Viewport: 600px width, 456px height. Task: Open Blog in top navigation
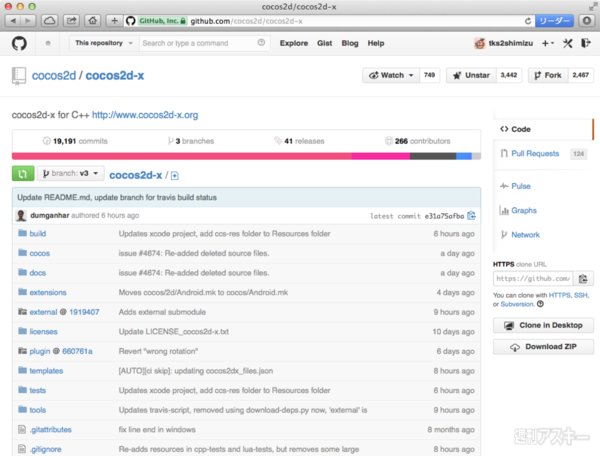350,43
